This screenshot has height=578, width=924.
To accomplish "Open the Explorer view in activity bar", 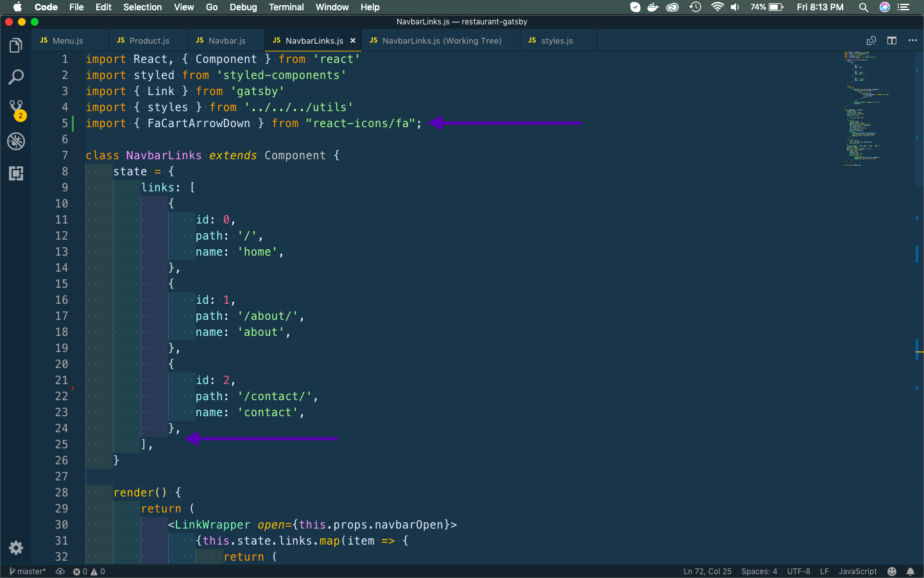I will 16,46.
